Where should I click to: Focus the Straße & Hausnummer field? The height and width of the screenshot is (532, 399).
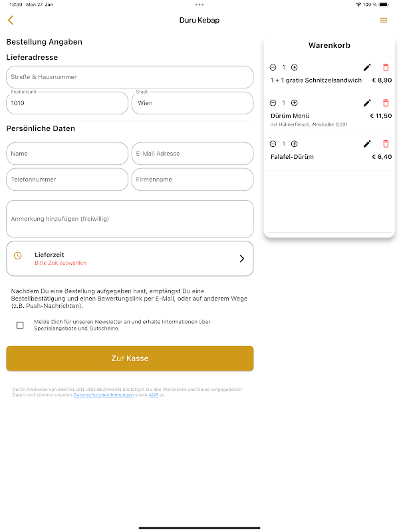130,77
